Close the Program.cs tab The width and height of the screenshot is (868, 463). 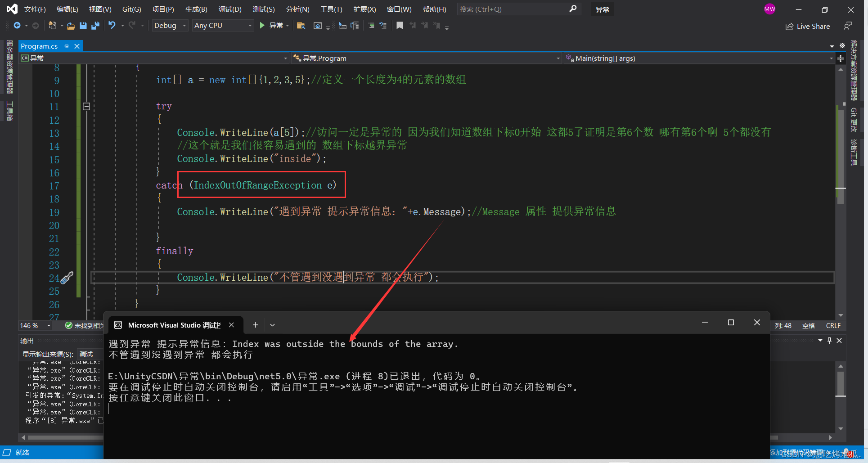(77, 46)
